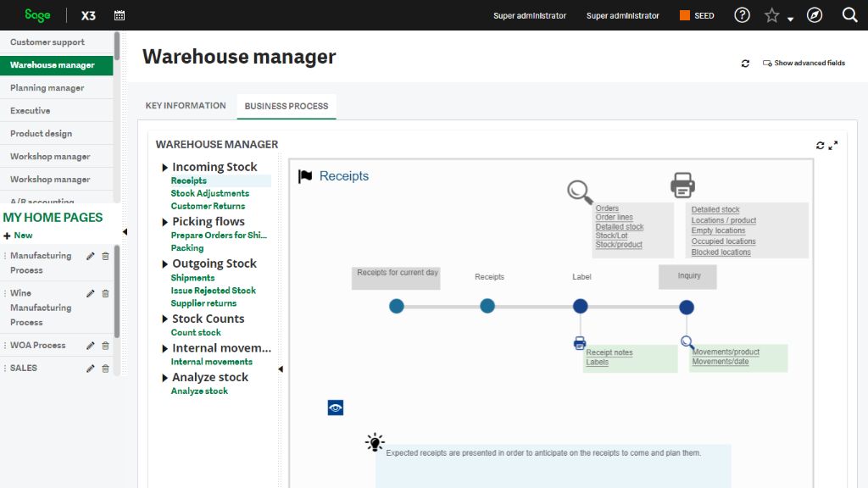Screen dimensions: 868x488
Task: Edit the Wine Manufacturing Process page
Action: (90, 293)
